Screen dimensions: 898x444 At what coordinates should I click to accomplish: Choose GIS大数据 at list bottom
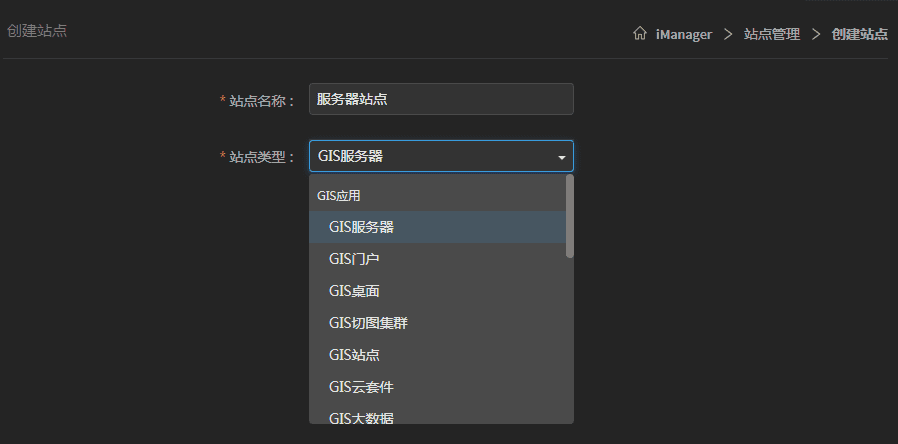[x=361, y=417]
